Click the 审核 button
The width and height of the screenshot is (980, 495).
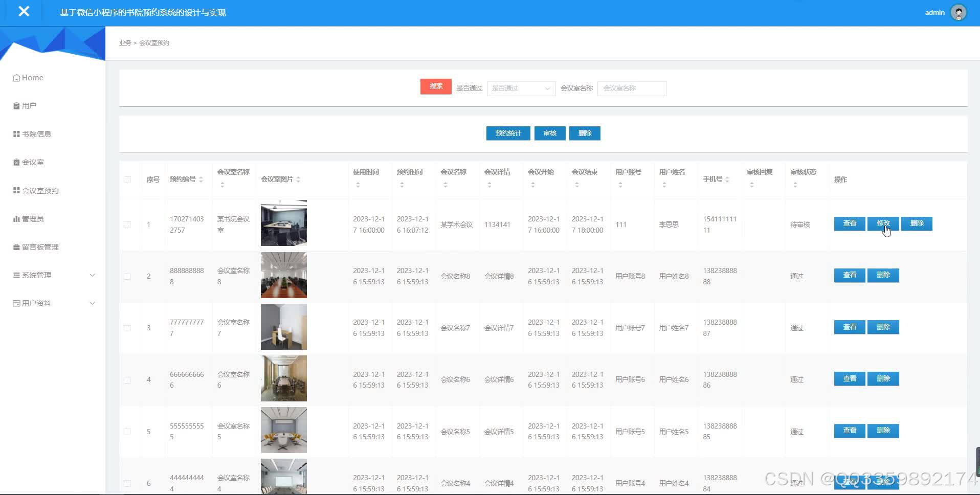coord(550,133)
